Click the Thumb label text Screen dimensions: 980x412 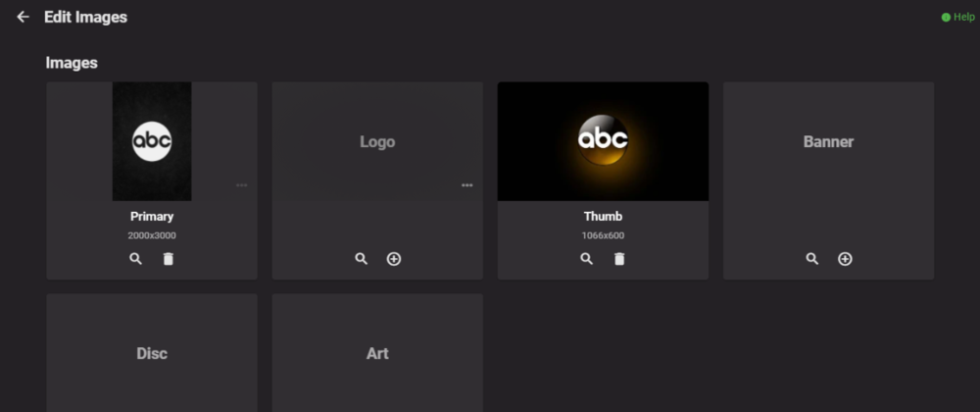pos(603,217)
